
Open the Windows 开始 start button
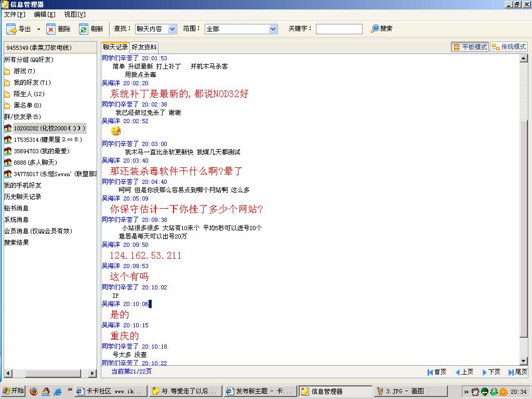[x=13, y=391]
